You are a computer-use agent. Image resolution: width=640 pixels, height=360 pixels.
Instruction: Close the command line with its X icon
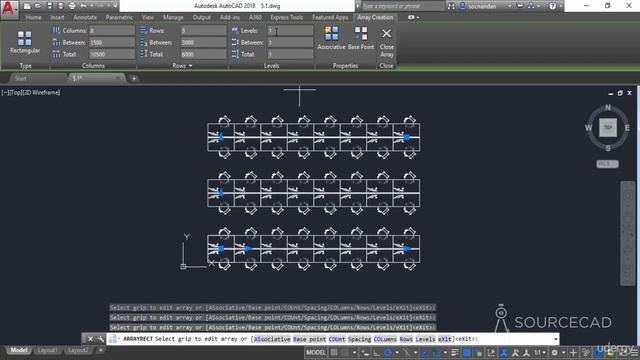pyautogui.click(x=90, y=339)
